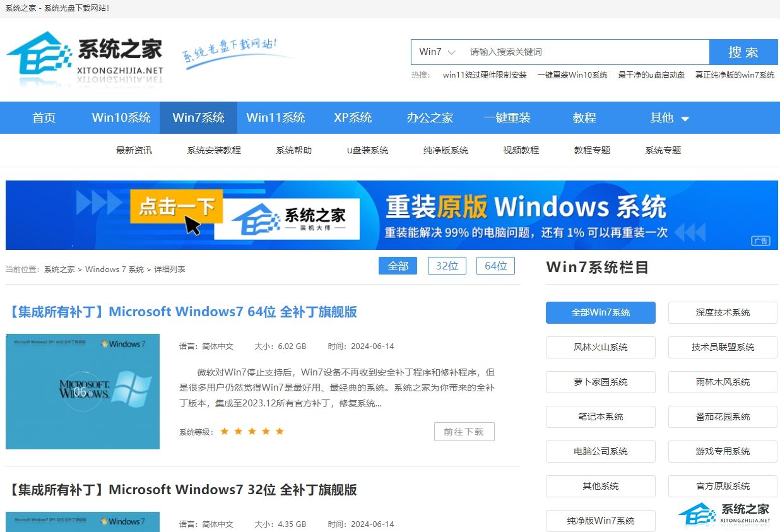Open the XP系统 navigation item
The height and width of the screenshot is (532, 780).
tap(353, 117)
